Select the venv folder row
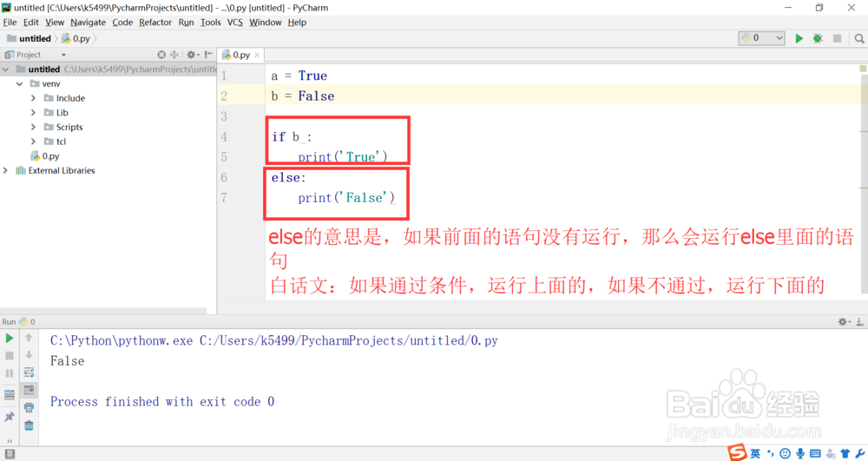 tap(108, 83)
